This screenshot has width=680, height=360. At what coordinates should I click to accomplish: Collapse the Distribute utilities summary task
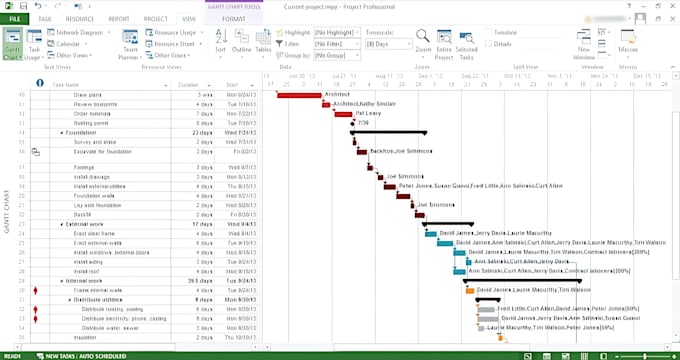pos(70,300)
